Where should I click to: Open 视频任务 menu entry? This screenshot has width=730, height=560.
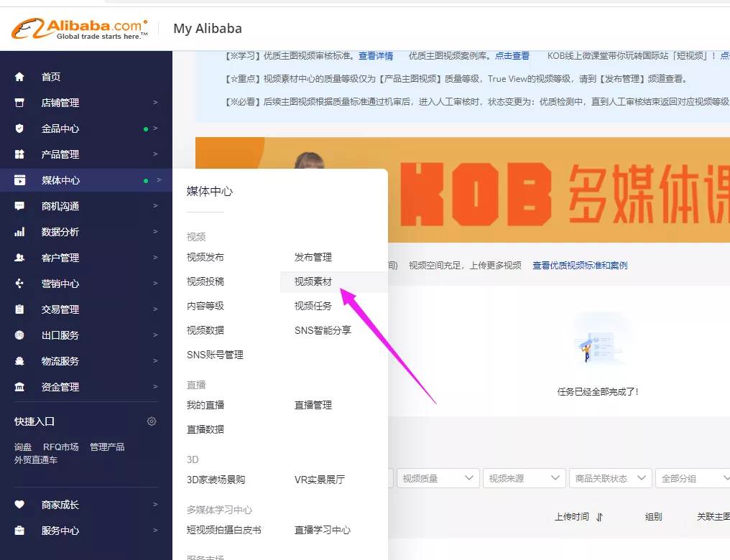coord(313,306)
